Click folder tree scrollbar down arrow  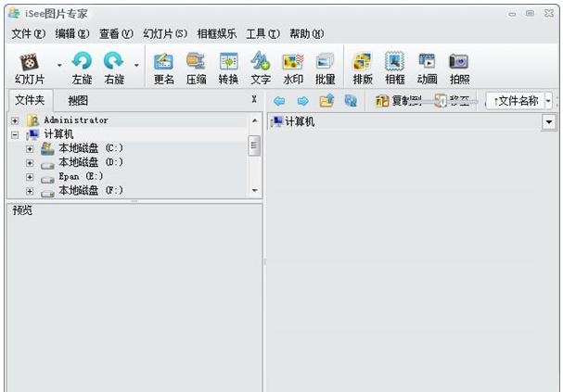(x=254, y=191)
